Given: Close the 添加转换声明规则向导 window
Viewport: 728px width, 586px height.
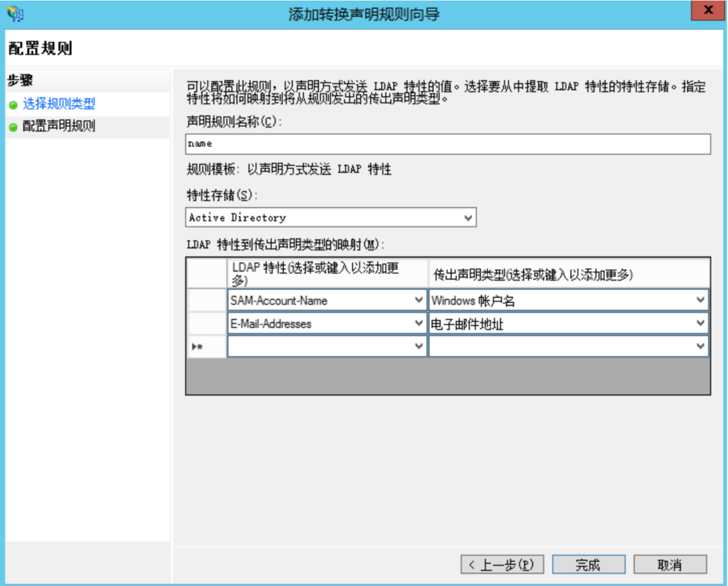Looking at the screenshot, I should [707, 10].
